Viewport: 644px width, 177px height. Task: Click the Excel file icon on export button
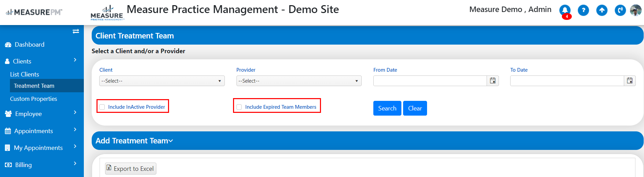click(109, 168)
